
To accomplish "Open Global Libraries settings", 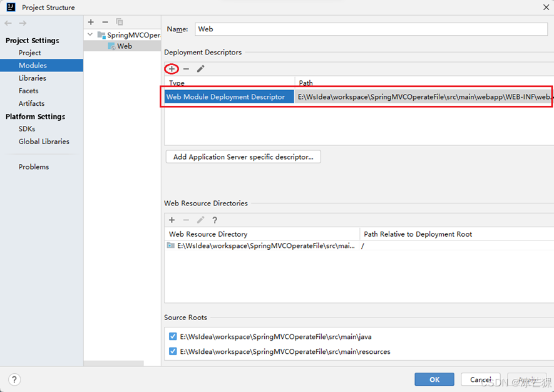I will [44, 142].
